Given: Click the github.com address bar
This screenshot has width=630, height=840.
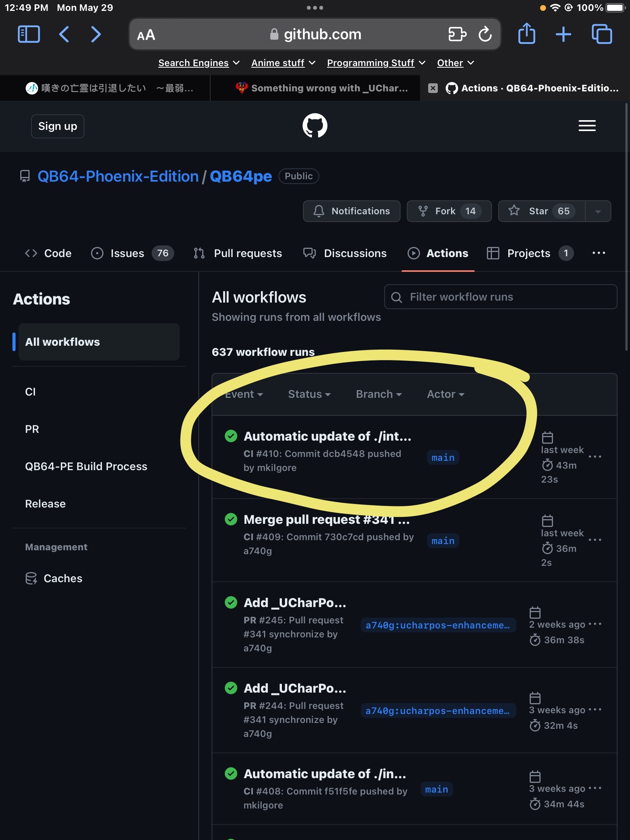Looking at the screenshot, I should 315,34.
